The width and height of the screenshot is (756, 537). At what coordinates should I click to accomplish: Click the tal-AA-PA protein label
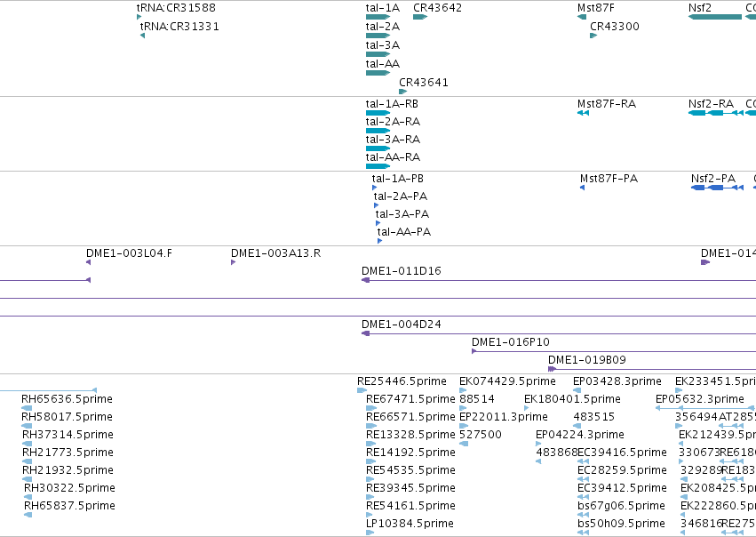(404, 232)
